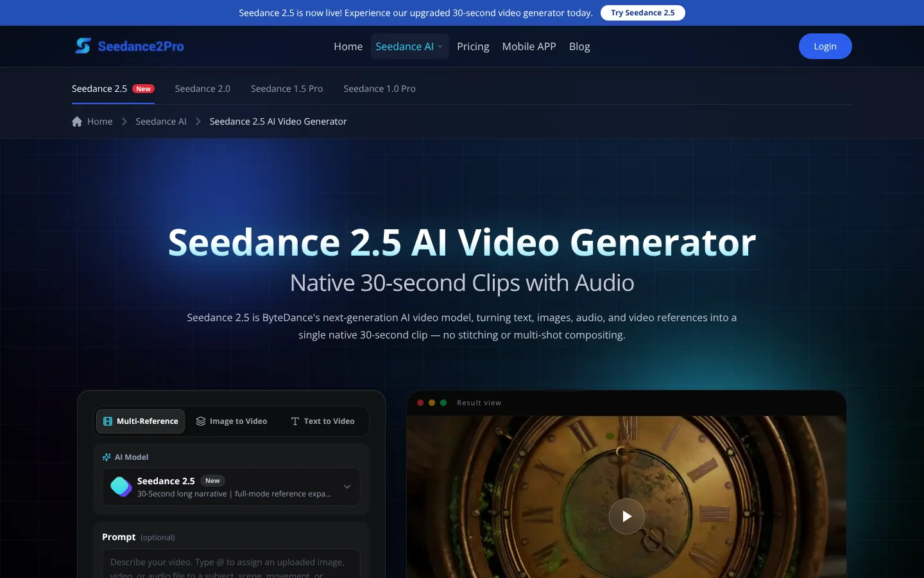
Task: Open the Mobile APP nav item
Action: click(529, 46)
